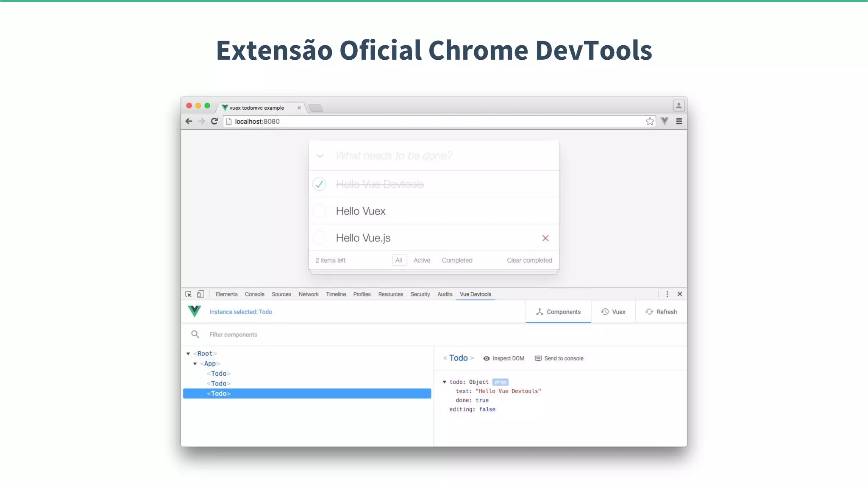
Task: Switch to the Audits tab
Action: (445, 294)
